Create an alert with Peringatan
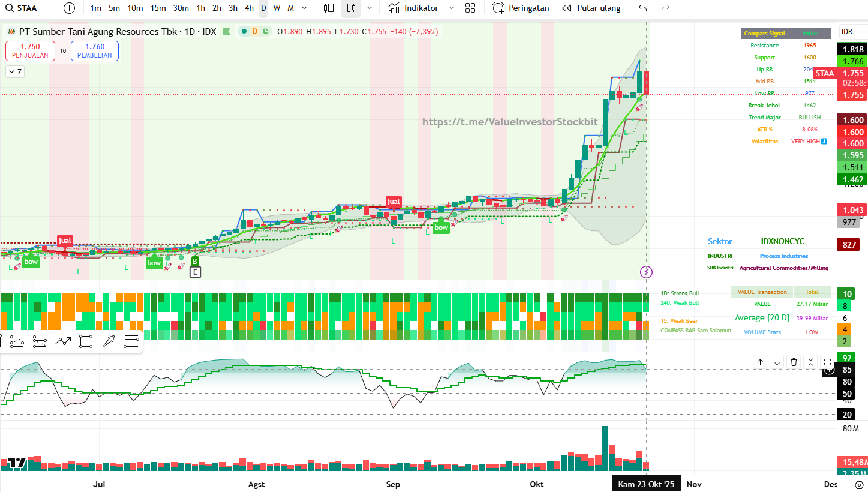This screenshot has width=868, height=492. coord(521,8)
